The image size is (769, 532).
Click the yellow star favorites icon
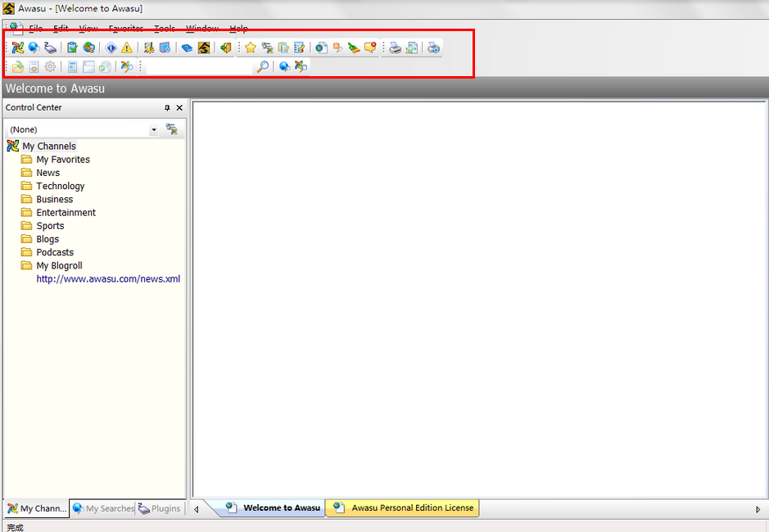pos(251,47)
